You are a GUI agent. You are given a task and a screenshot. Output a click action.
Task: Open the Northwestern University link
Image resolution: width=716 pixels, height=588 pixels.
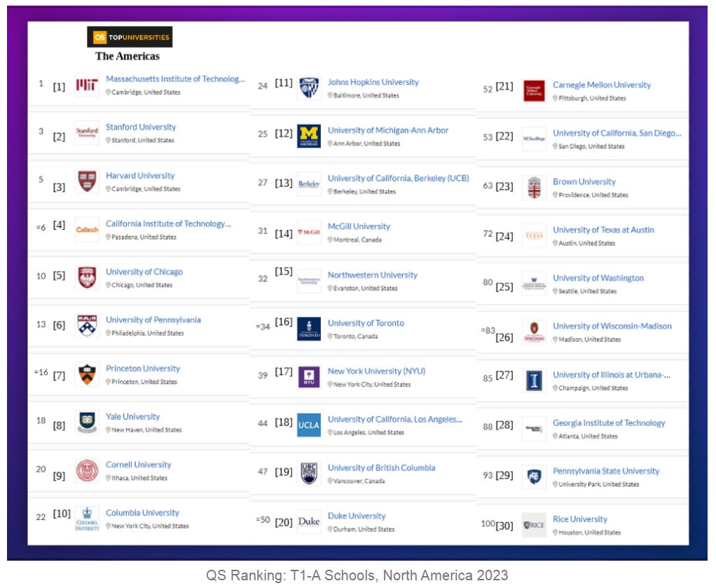pyautogui.click(x=372, y=275)
